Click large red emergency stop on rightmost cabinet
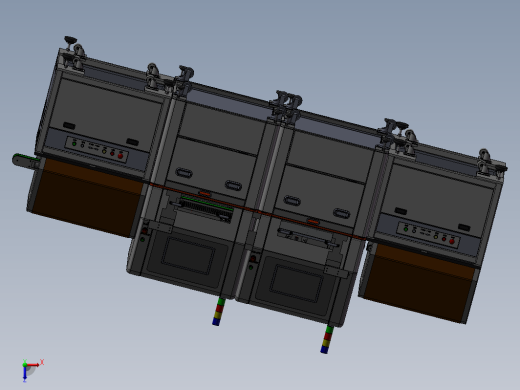Viewport: 520px width, 390px height. [x=452, y=241]
